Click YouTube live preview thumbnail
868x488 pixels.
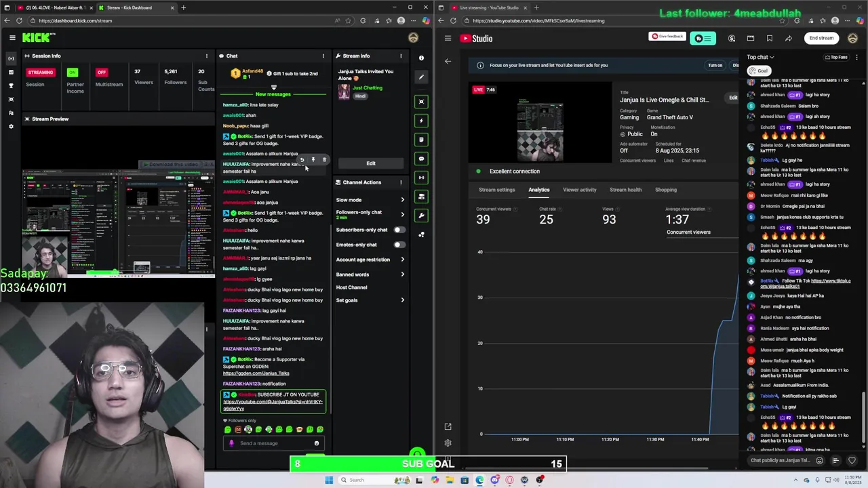click(540, 123)
